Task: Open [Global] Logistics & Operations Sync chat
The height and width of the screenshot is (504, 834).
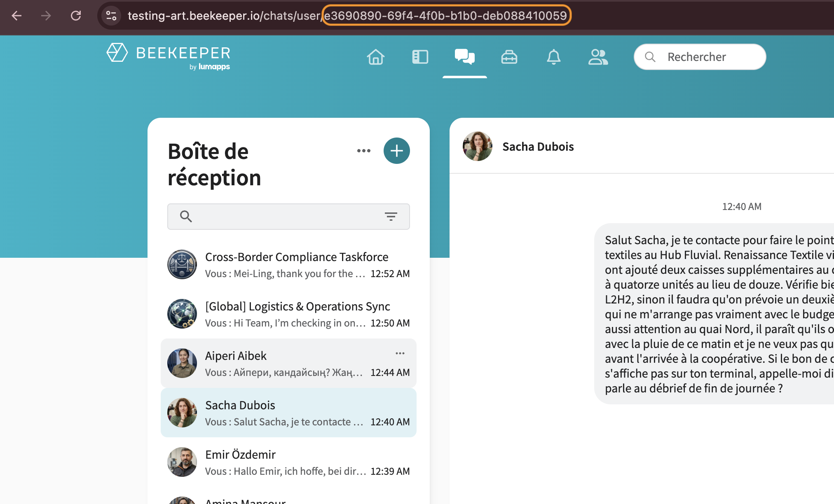Action: coord(288,314)
